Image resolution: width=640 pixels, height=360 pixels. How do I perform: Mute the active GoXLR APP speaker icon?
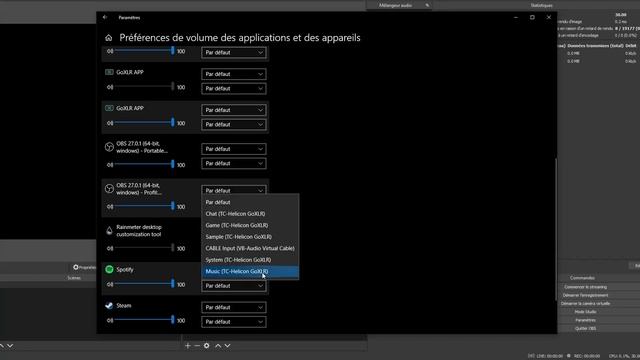click(110, 123)
